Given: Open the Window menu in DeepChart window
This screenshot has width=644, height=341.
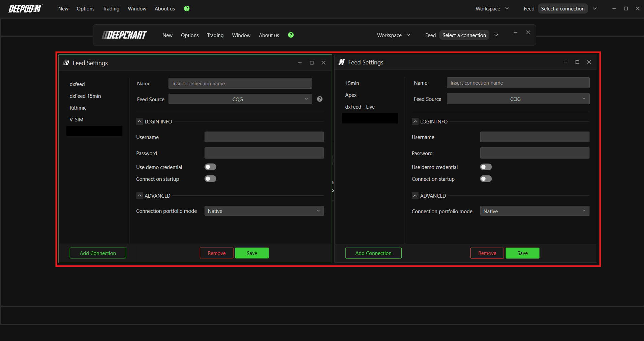Looking at the screenshot, I should coord(241,35).
